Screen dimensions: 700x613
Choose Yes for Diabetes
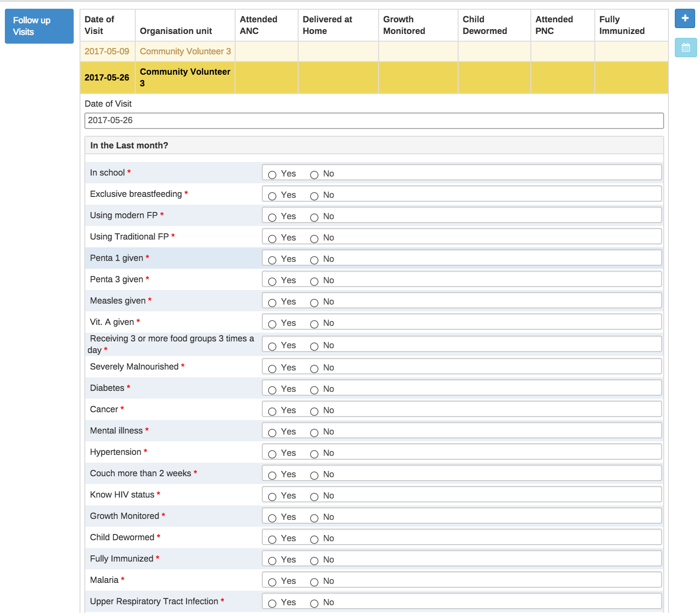tap(272, 390)
